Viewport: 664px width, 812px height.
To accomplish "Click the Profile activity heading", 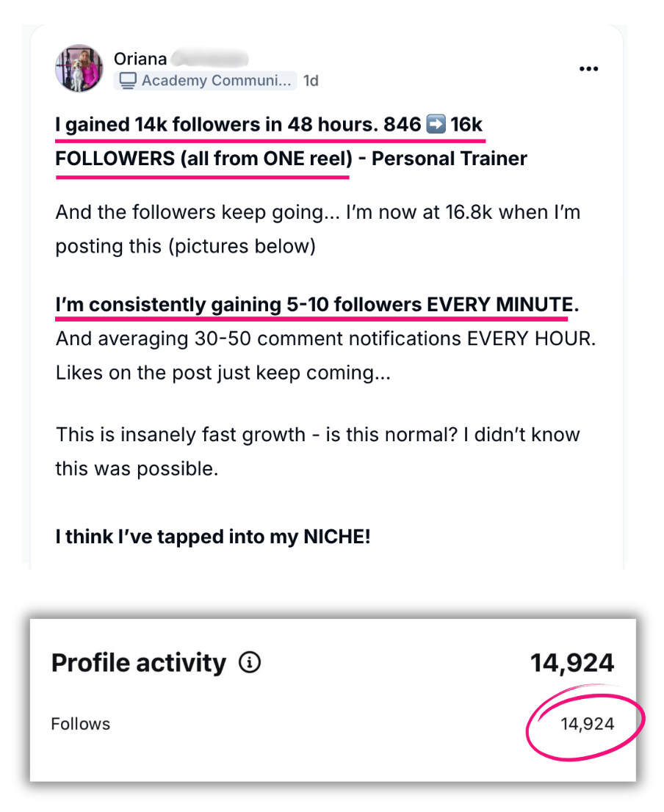I will (139, 664).
